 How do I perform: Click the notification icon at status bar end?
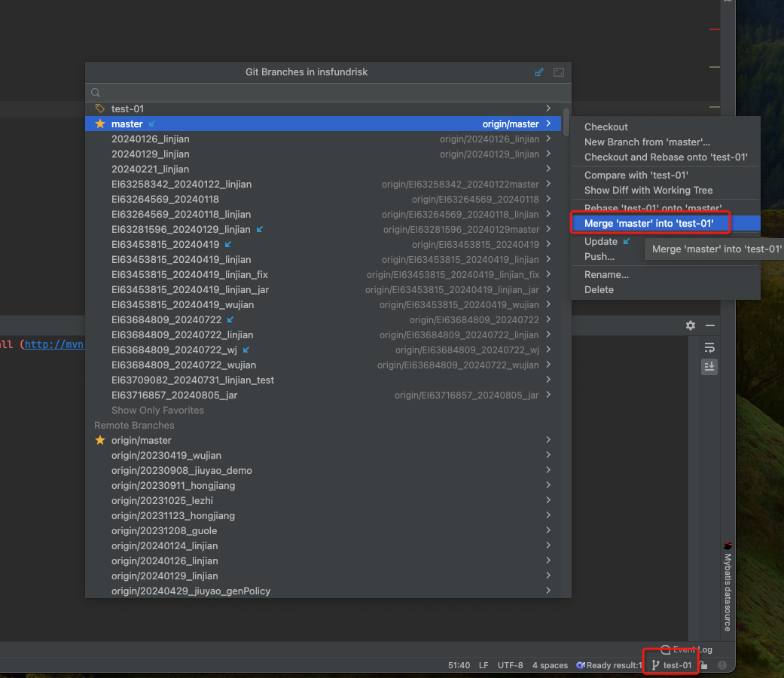point(722,665)
